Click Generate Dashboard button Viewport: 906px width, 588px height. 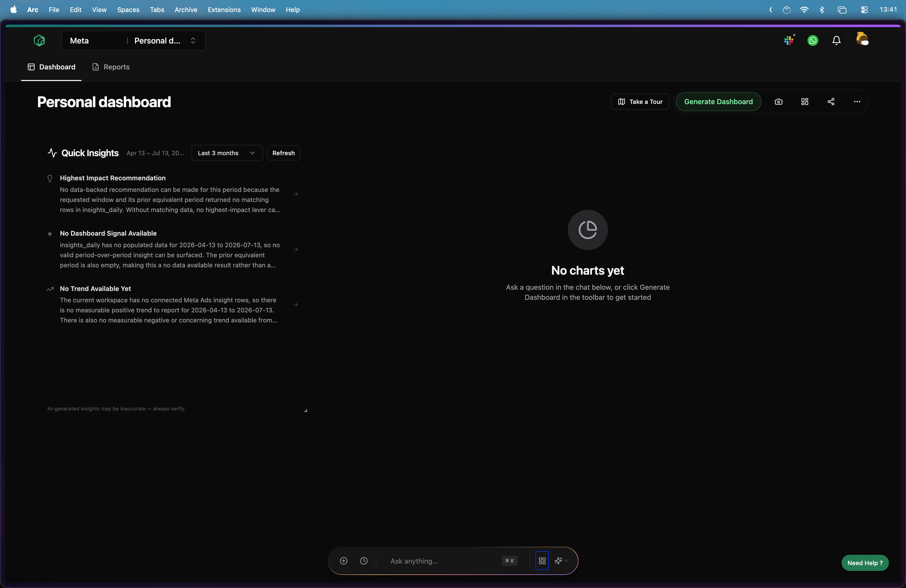tap(718, 102)
